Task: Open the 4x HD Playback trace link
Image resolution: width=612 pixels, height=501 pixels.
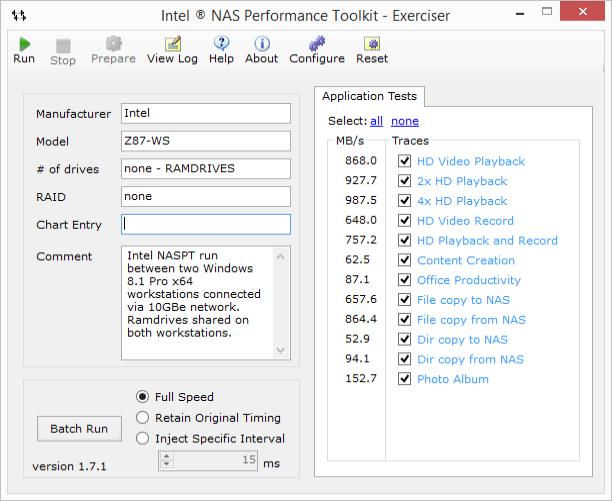Action: (462, 201)
